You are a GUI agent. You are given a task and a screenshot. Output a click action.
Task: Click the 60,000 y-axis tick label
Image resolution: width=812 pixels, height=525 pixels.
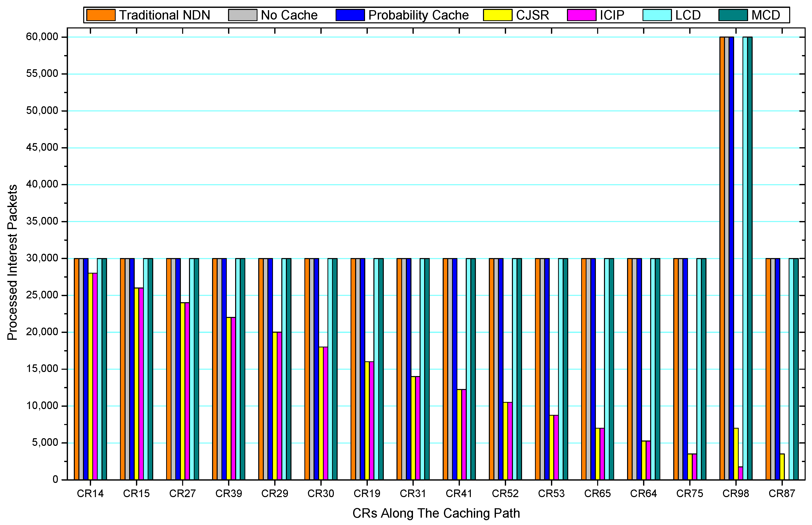pyautogui.click(x=42, y=37)
